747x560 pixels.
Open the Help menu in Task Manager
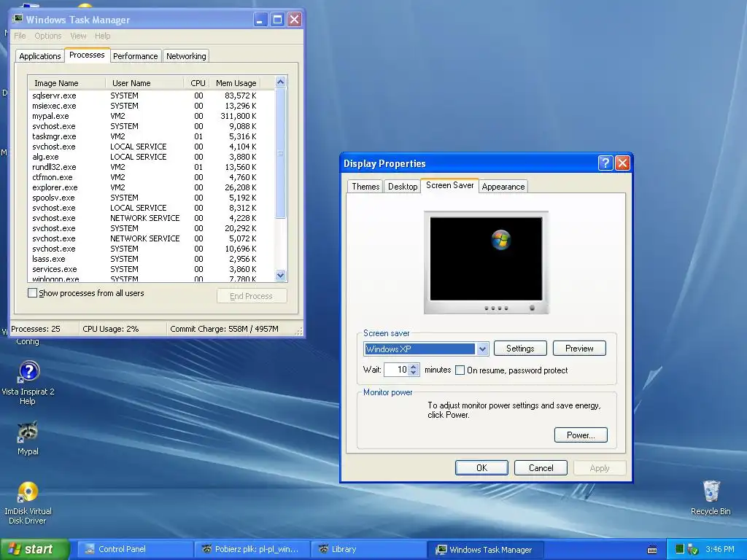[102, 36]
